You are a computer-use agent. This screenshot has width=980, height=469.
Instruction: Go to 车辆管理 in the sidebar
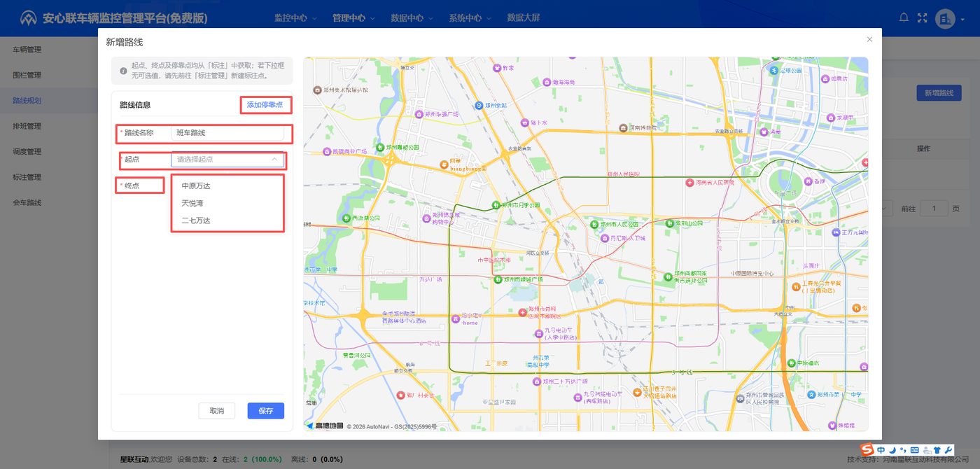(27, 50)
